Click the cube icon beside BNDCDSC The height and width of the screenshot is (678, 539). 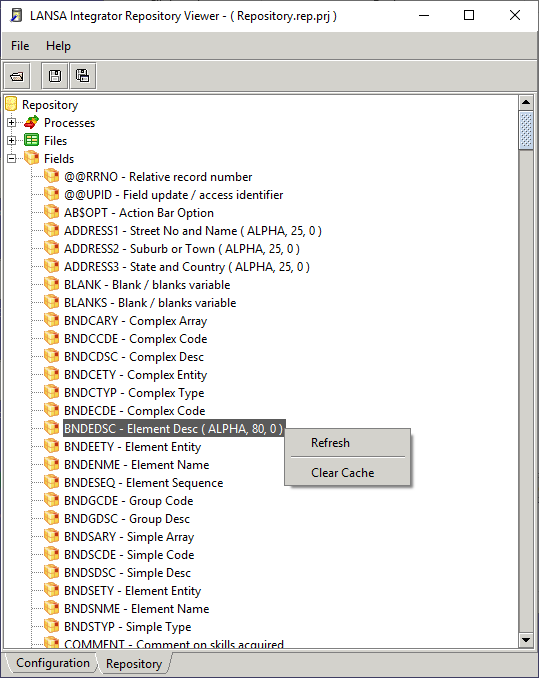pos(52,356)
